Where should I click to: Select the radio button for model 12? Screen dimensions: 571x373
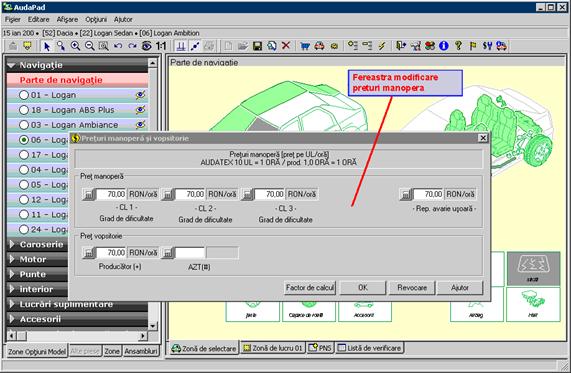click(x=24, y=200)
